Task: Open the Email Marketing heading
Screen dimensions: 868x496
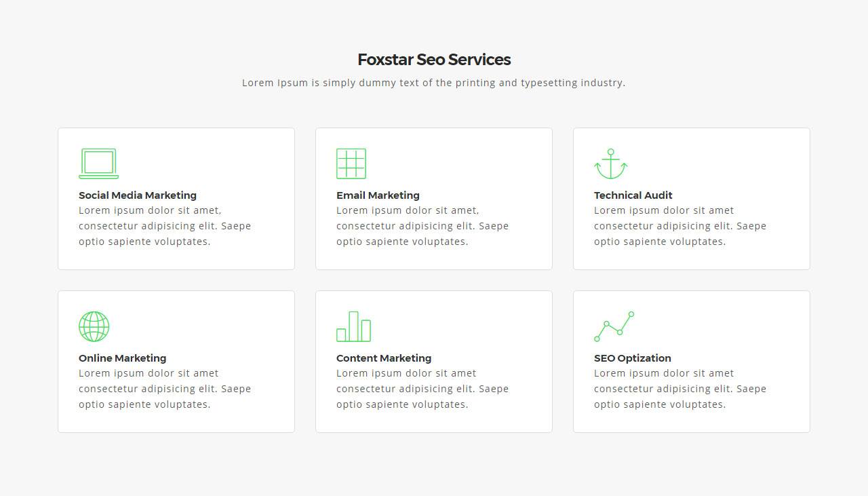Action: tap(378, 195)
